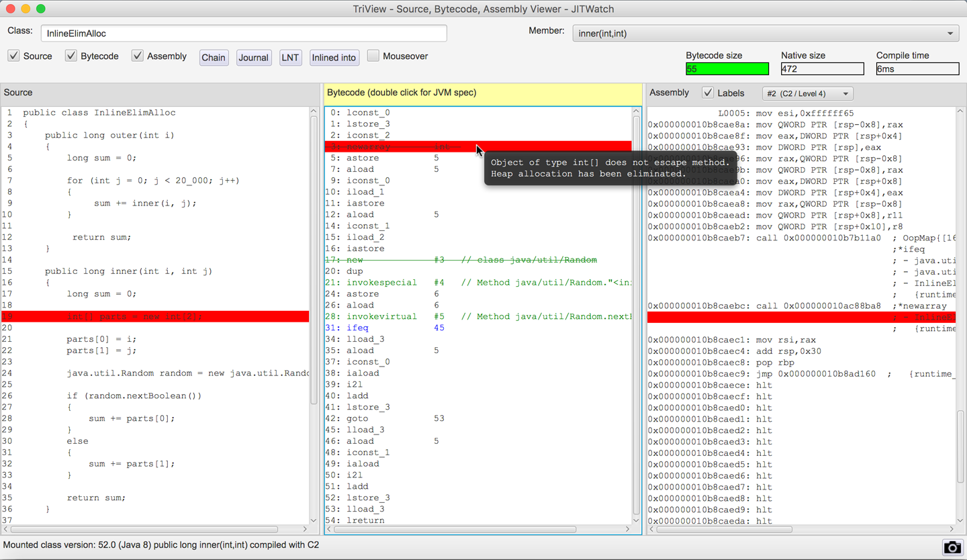Viewport: 967px width, 560px height.
Task: Click the Journal button
Action: tap(253, 58)
